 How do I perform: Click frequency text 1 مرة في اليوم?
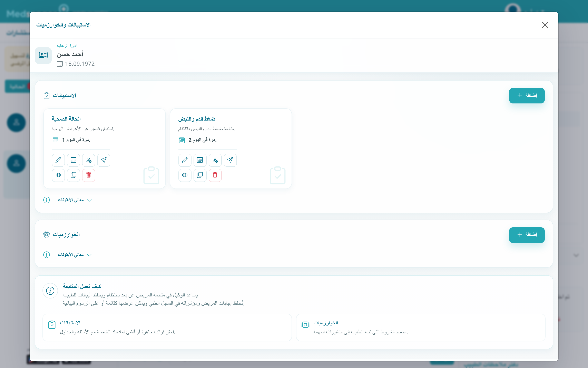coord(76,140)
